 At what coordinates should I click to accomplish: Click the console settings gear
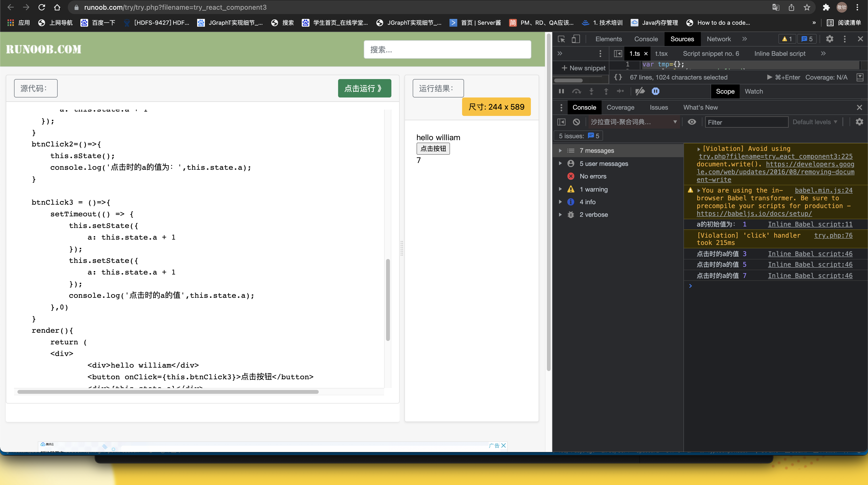click(x=860, y=122)
